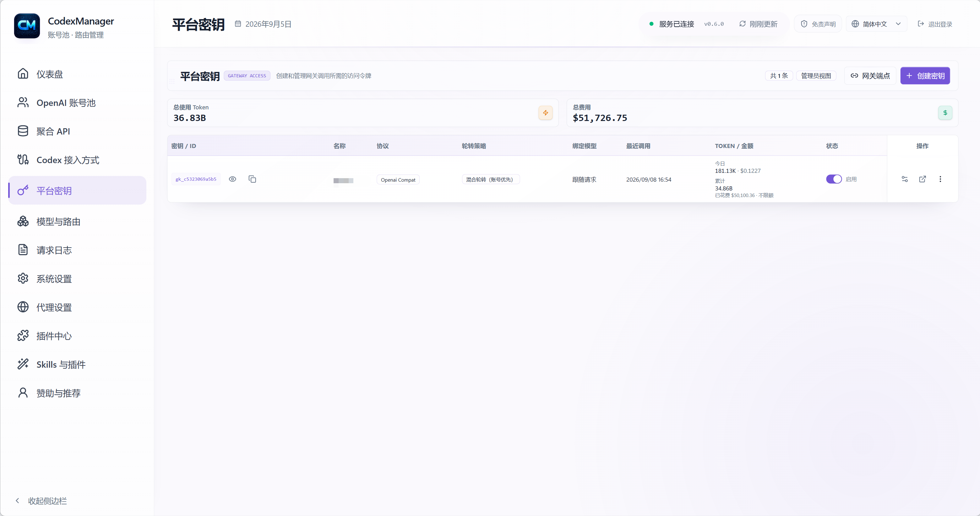Click version label v0.6.0
Screen dimensions: 980x516
pos(714,24)
